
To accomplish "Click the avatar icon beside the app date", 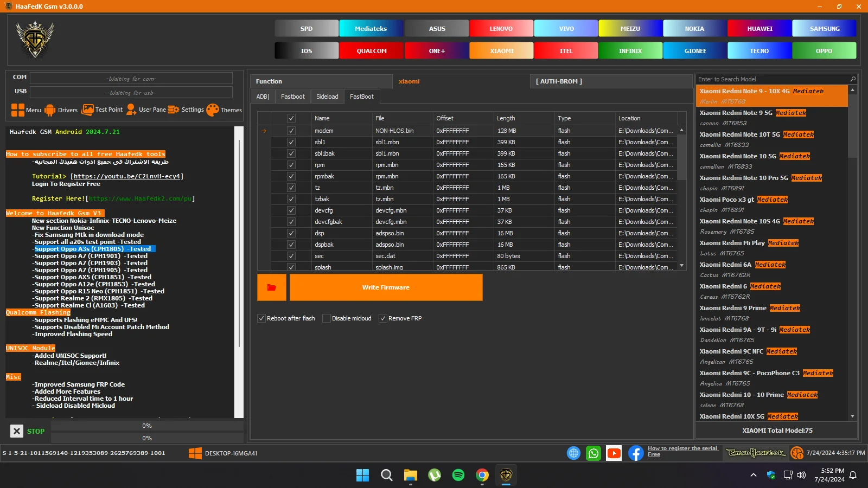I will [x=797, y=453].
